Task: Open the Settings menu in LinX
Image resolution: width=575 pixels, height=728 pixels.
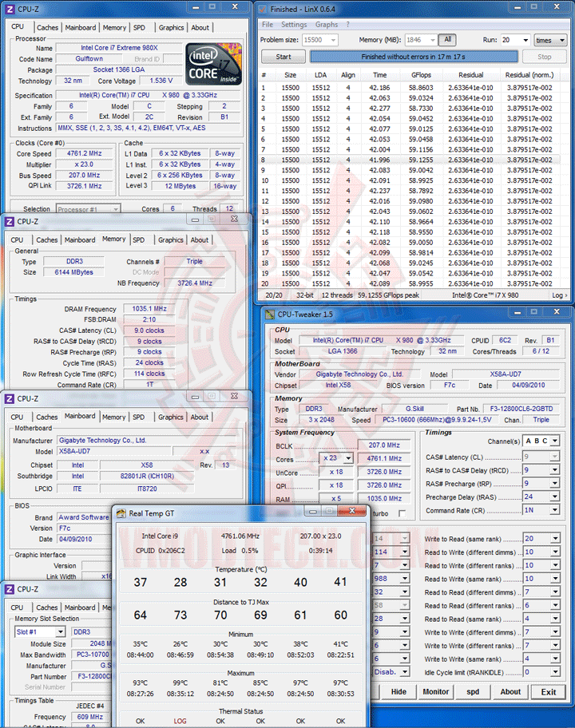Action: pyautogui.click(x=294, y=25)
